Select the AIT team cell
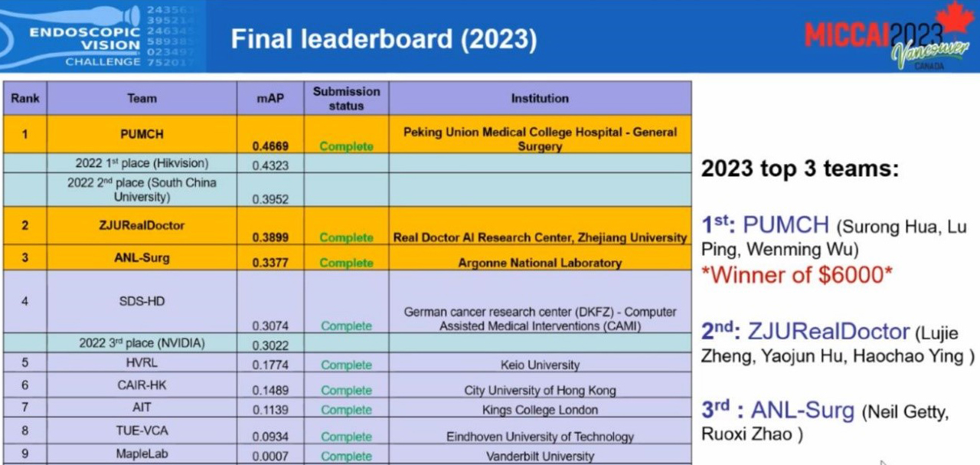The width and height of the screenshot is (980, 465). click(x=142, y=408)
